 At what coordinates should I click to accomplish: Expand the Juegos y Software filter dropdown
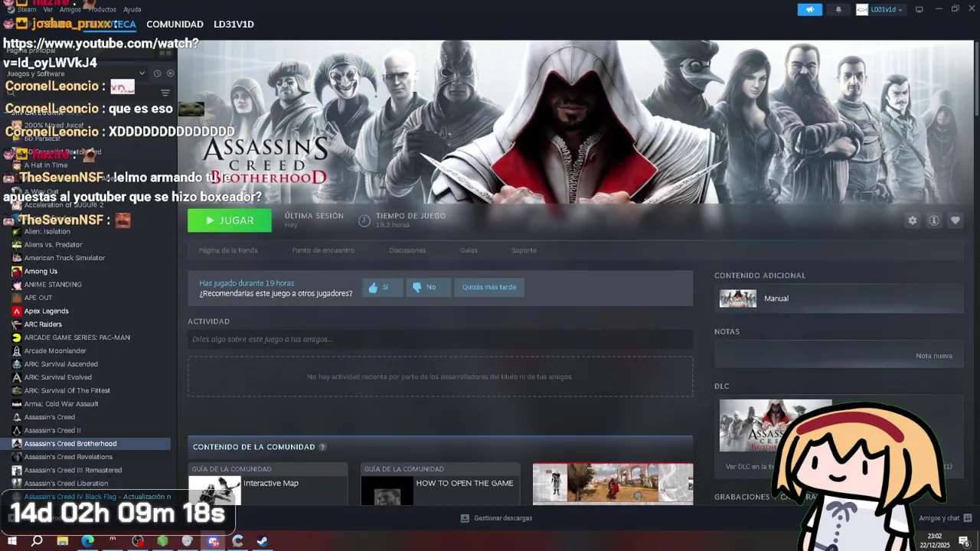(x=142, y=73)
